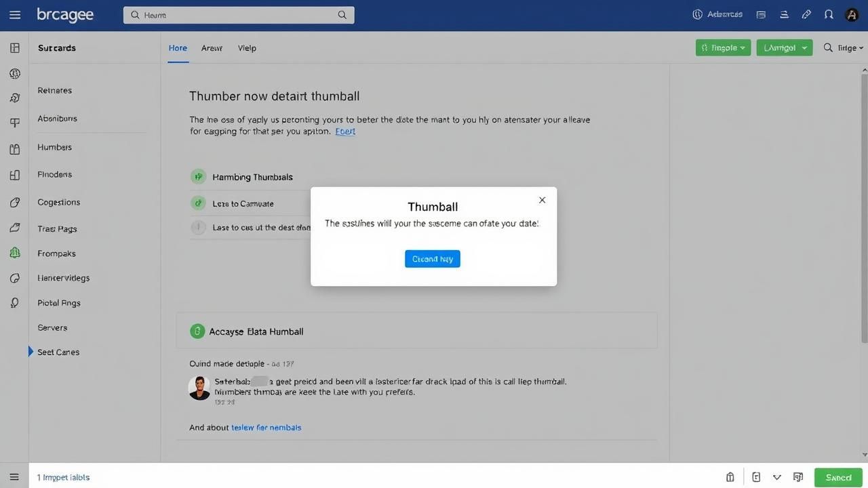
Task: Open notifications bell icon in header
Action: coord(828,14)
